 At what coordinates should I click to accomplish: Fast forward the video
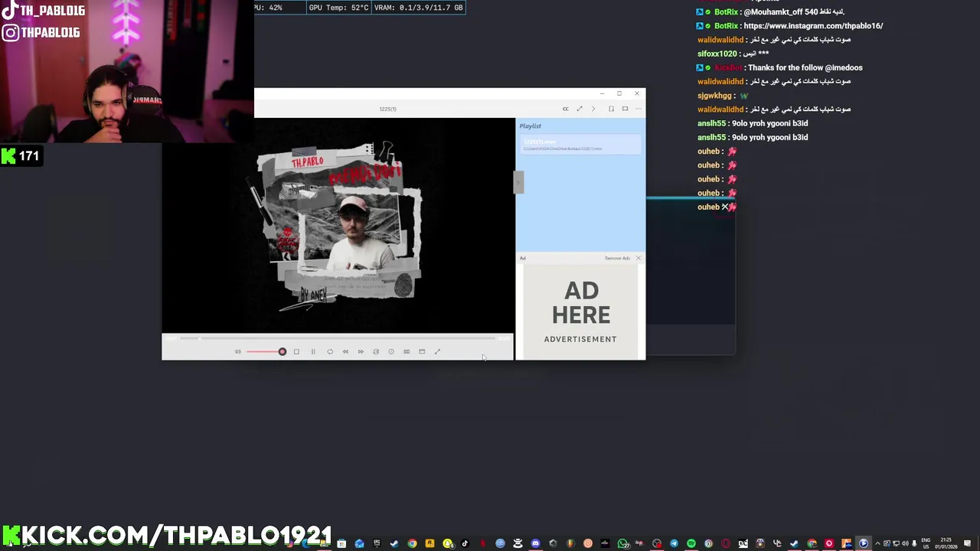coord(361,352)
